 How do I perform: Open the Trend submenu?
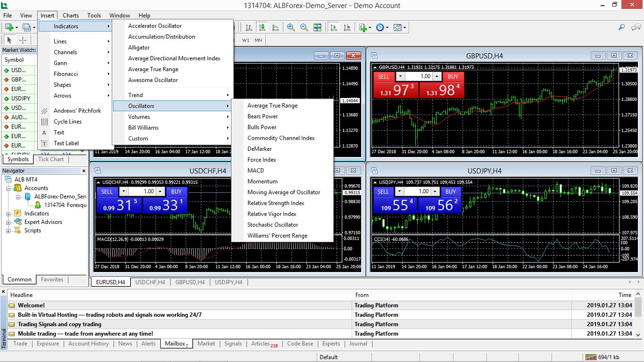tap(173, 95)
